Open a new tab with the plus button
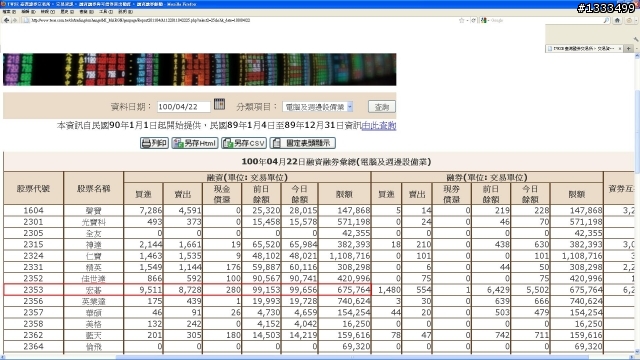640x360 pixels. pyautogui.click(x=629, y=49)
